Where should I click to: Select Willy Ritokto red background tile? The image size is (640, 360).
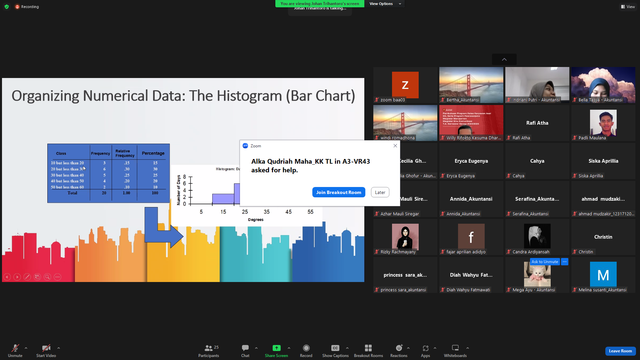tap(471, 123)
